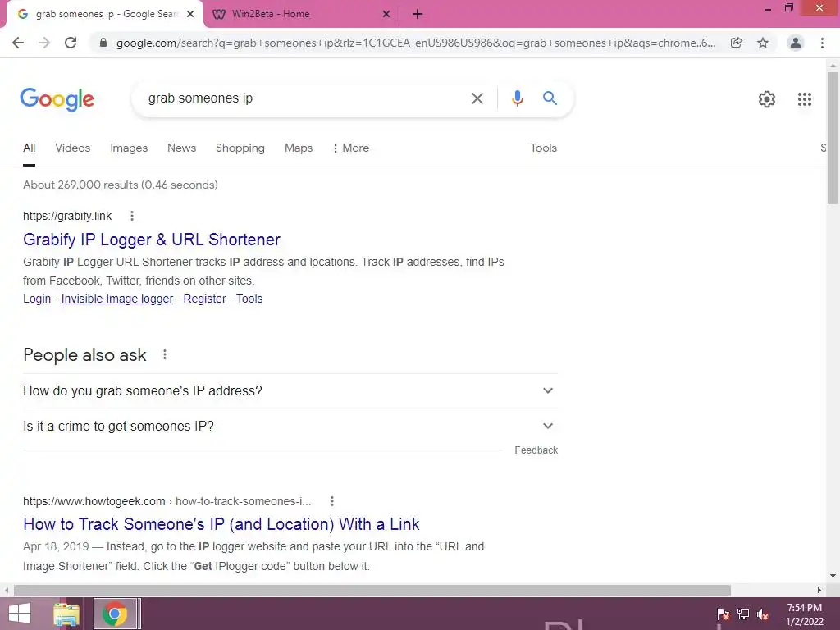Switch to Shopping results

click(x=240, y=148)
